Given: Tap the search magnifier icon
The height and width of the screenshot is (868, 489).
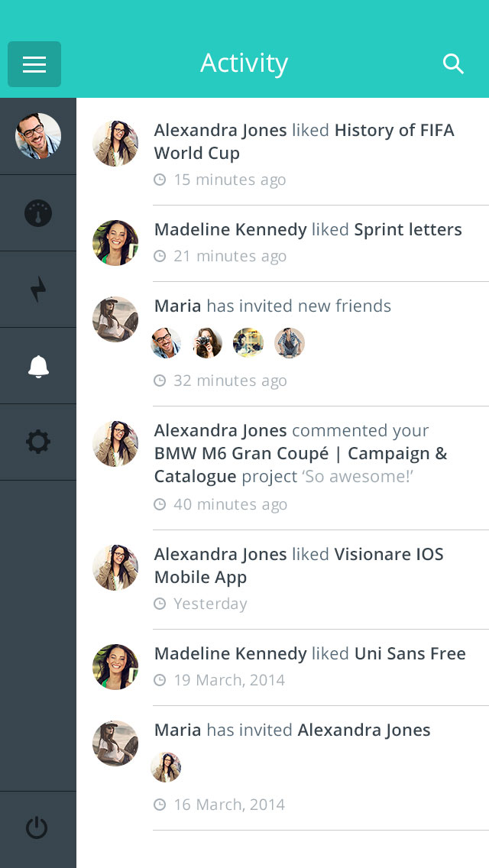Looking at the screenshot, I should (453, 64).
